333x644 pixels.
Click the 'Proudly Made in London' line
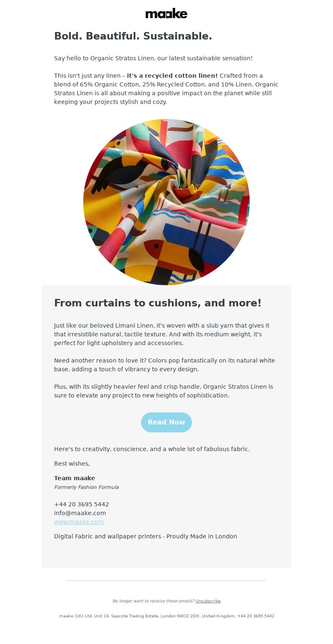[146, 536]
